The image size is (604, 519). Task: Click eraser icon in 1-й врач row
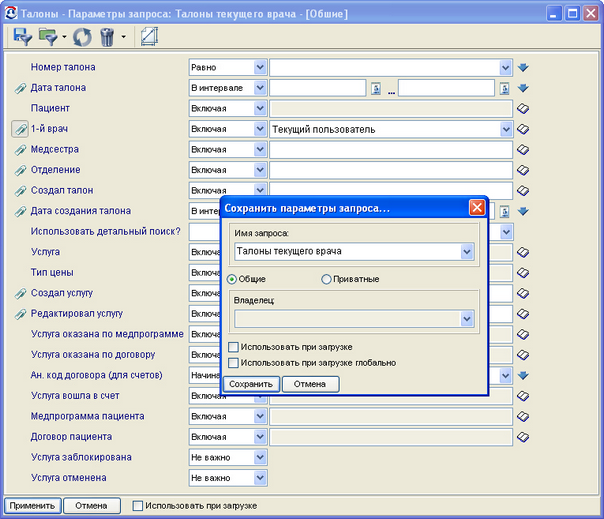[523, 129]
